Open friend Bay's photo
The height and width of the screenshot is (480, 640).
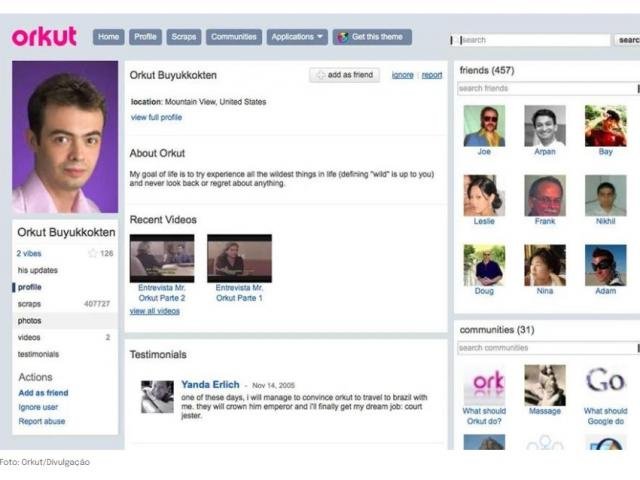point(606,126)
